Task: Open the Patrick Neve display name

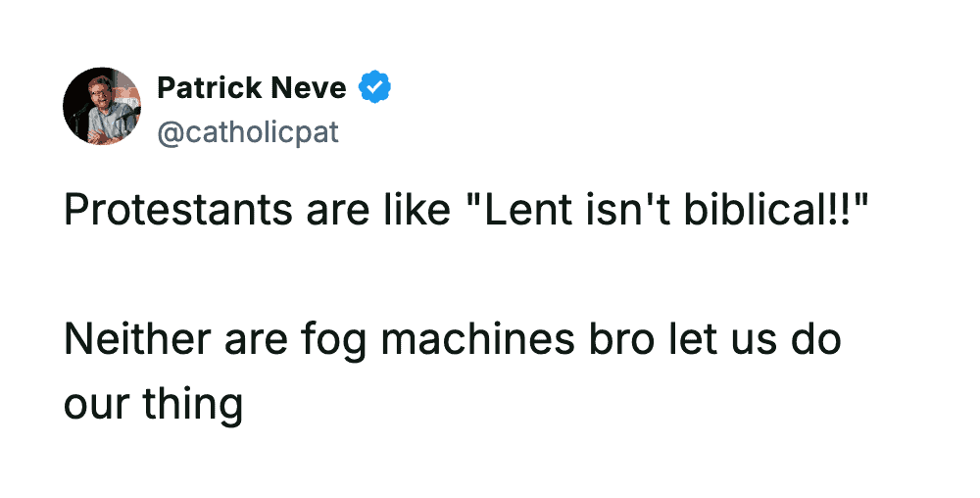Action: 252,88
